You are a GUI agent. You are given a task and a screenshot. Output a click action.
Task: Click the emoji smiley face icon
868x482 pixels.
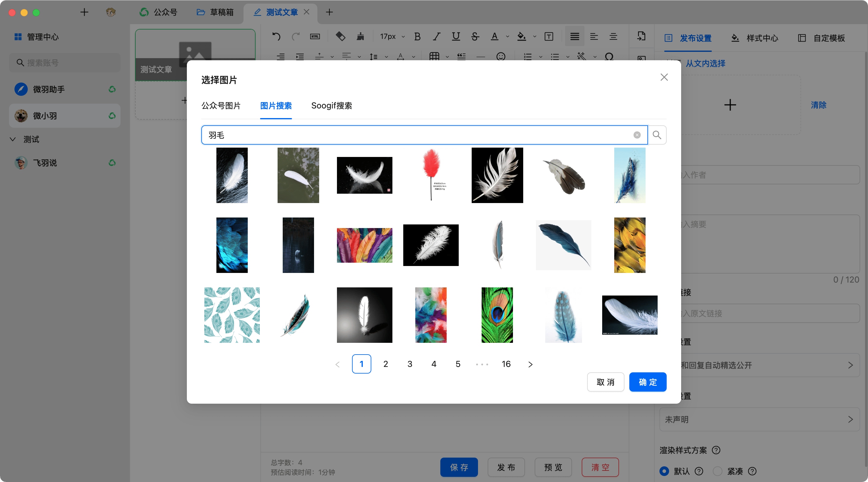pyautogui.click(x=501, y=56)
